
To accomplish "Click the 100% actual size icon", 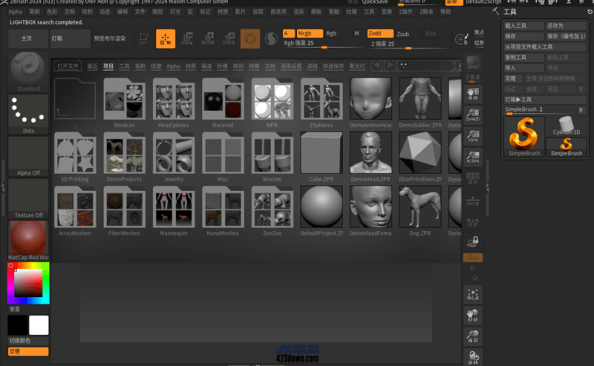I will 473,136.
